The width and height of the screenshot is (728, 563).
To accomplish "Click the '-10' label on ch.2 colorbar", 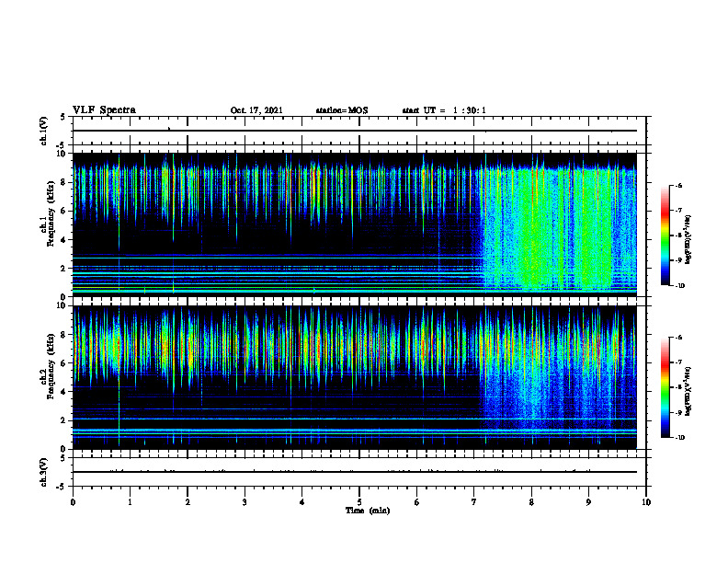I will (x=679, y=438).
